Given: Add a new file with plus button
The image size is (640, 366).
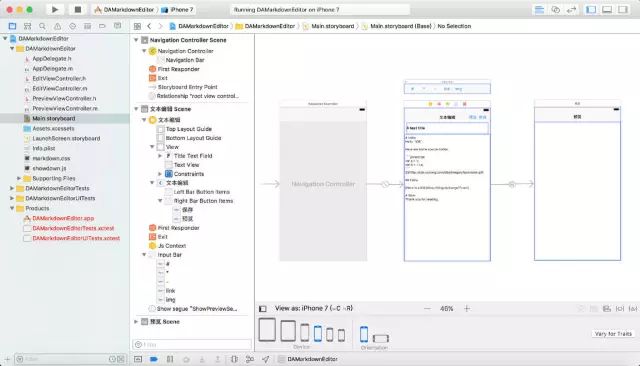Looking at the screenshot, I should 7,359.
